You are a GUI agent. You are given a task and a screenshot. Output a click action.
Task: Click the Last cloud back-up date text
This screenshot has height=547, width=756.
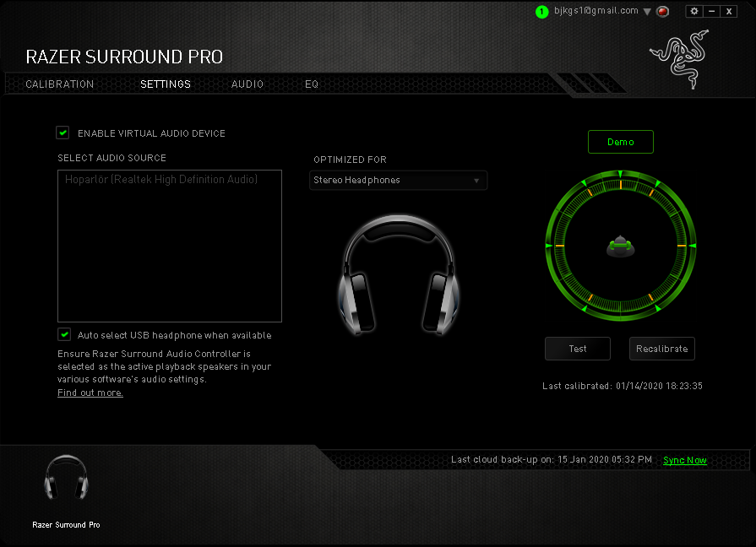click(x=552, y=460)
